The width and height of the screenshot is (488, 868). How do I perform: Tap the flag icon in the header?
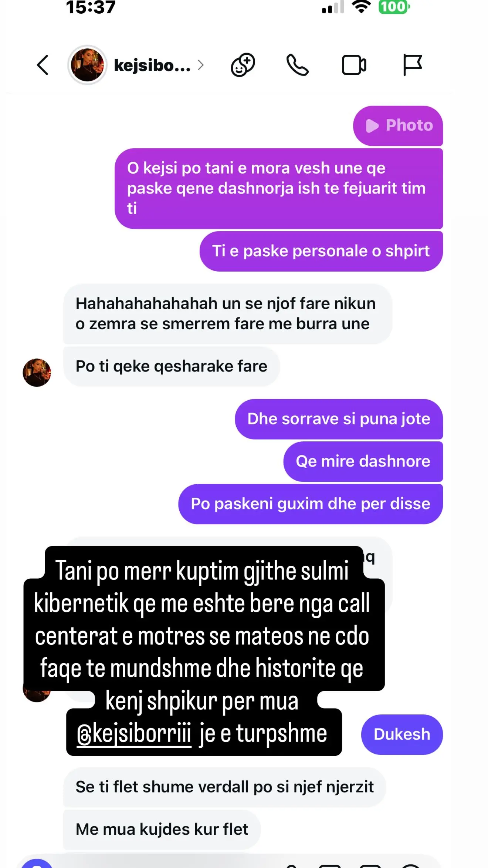412,65
